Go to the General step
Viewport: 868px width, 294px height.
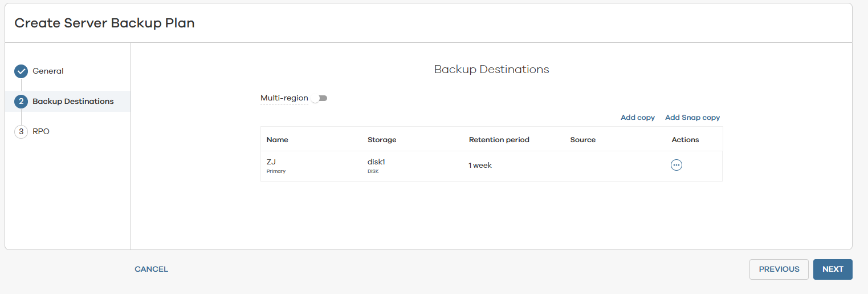pos(48,71)
